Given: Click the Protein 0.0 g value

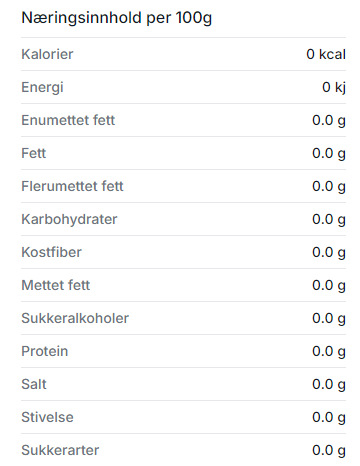Looking at the screenshot, I should [329, 352].
